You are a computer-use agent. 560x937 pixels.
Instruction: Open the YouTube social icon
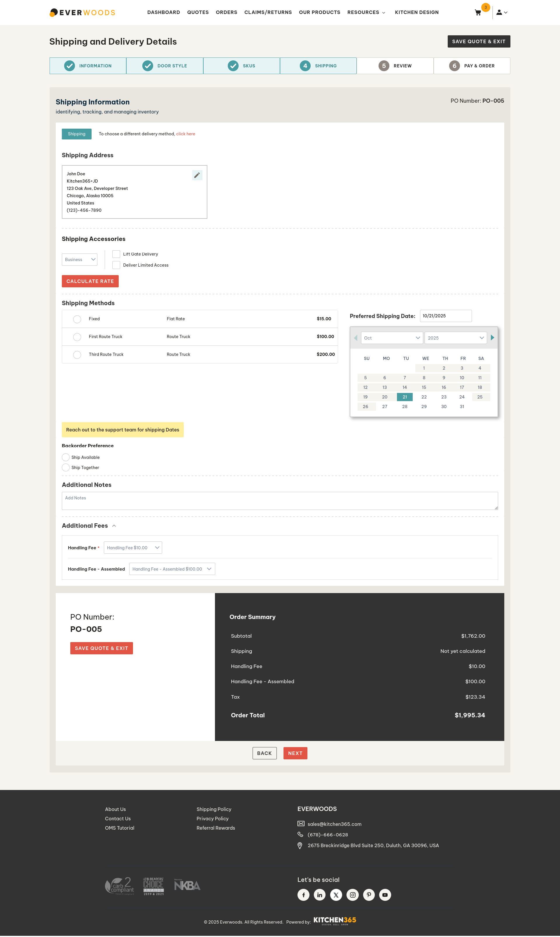(385, 895)
